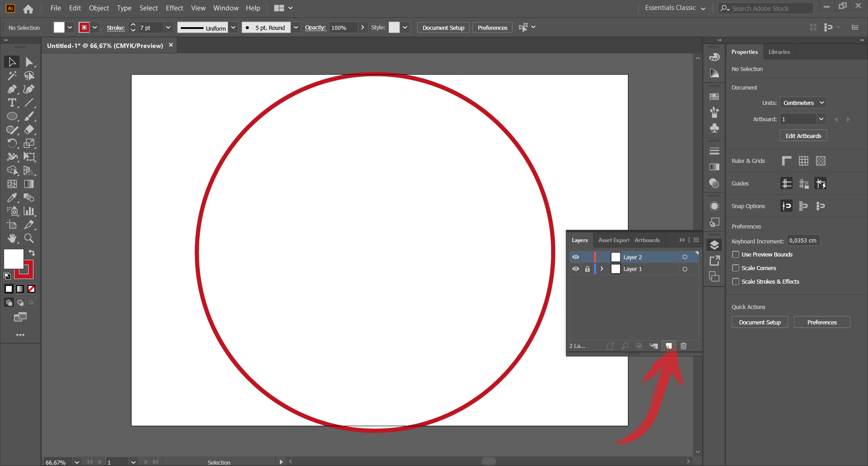Toggle Snap to Point option

pos(787,206)
